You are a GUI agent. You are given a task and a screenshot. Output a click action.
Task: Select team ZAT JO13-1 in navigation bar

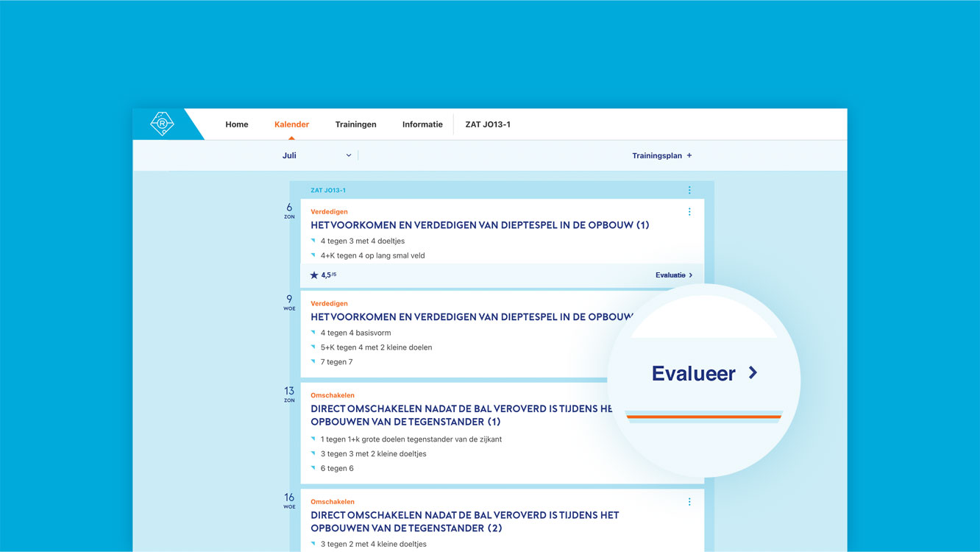pos(488,124)
